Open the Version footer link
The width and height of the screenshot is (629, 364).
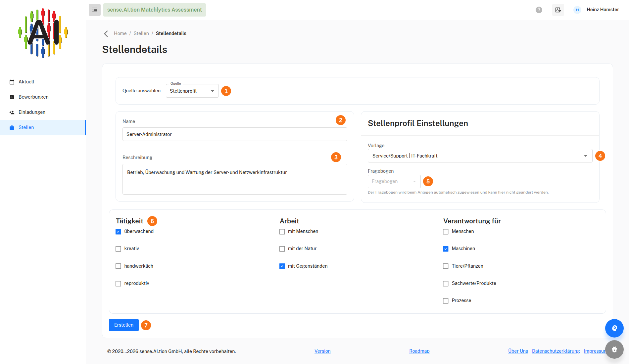(x=322, y=351)
